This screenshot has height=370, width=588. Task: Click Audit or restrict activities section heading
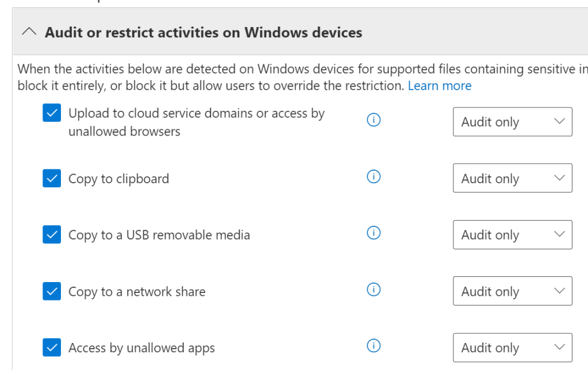click(x=203, y=32)
